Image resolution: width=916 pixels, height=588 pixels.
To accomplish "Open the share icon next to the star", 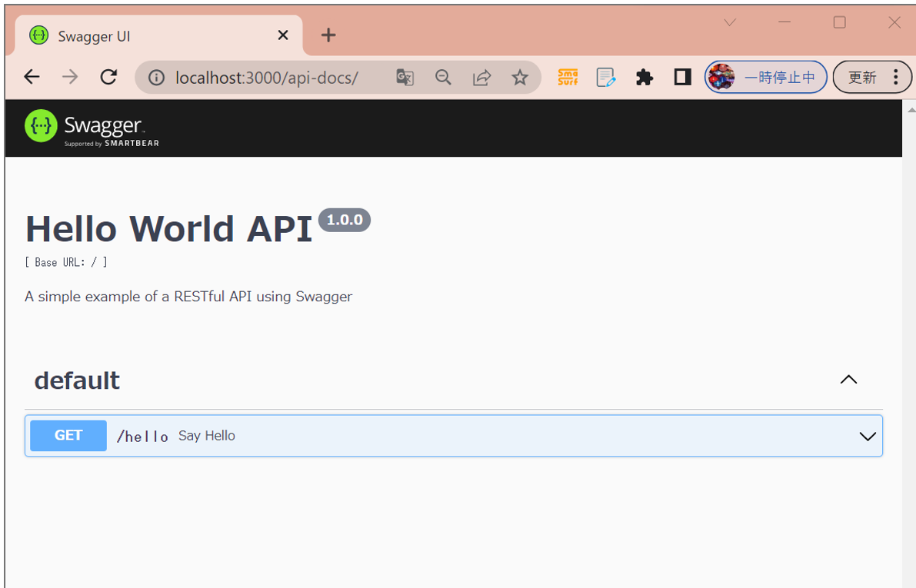I will pyautogui.click(x=481, y=77).
